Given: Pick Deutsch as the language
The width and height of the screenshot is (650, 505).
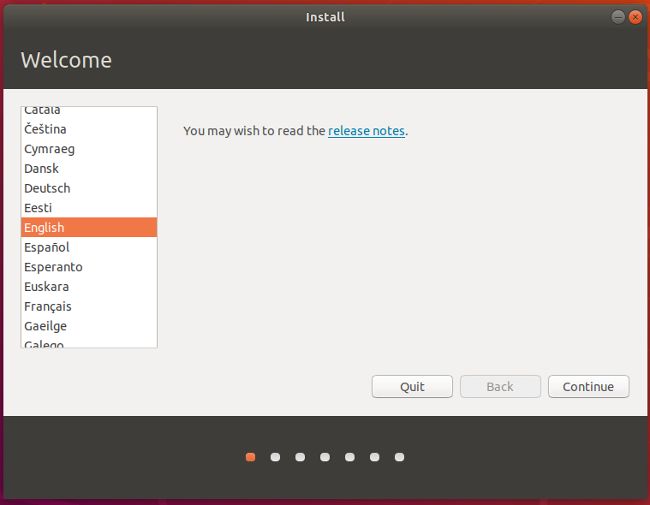Looking at the screenshot, I should 89,188.
